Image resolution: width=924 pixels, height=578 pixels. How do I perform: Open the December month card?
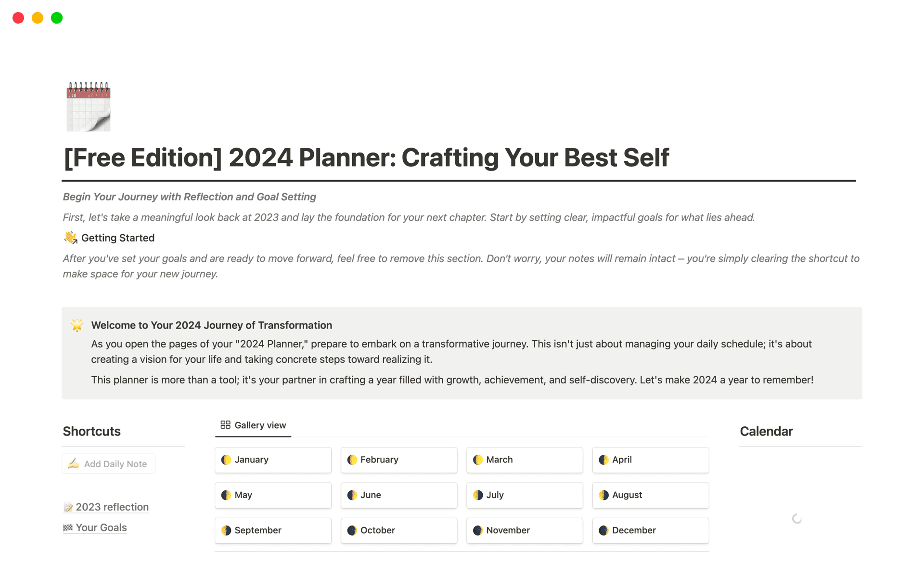pos(650,530)
